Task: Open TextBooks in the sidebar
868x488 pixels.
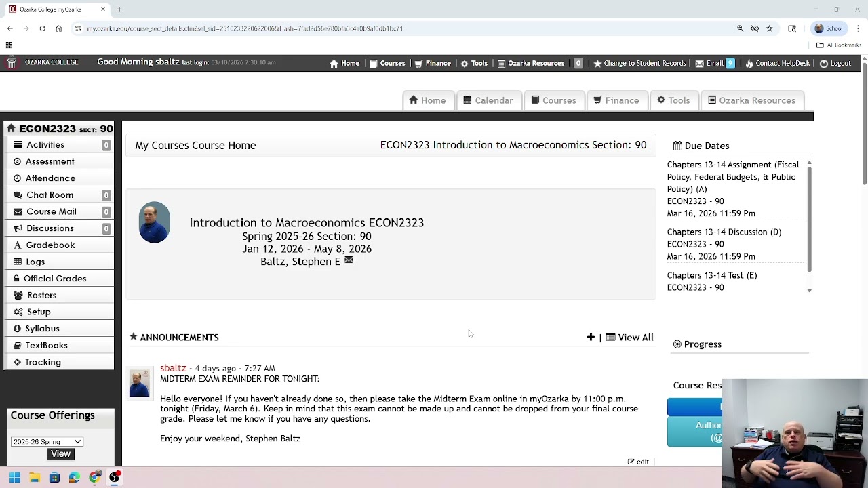Action: 60,345
